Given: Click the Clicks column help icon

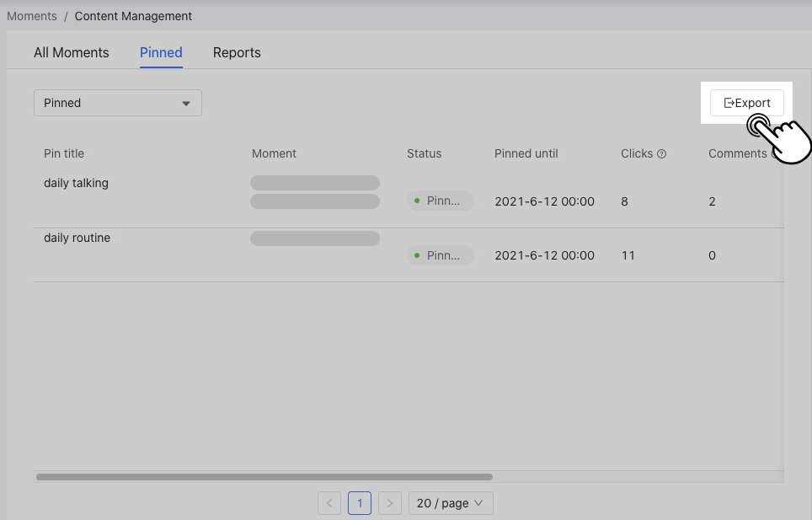Looking at the screenshot, I should pos(661,154).
